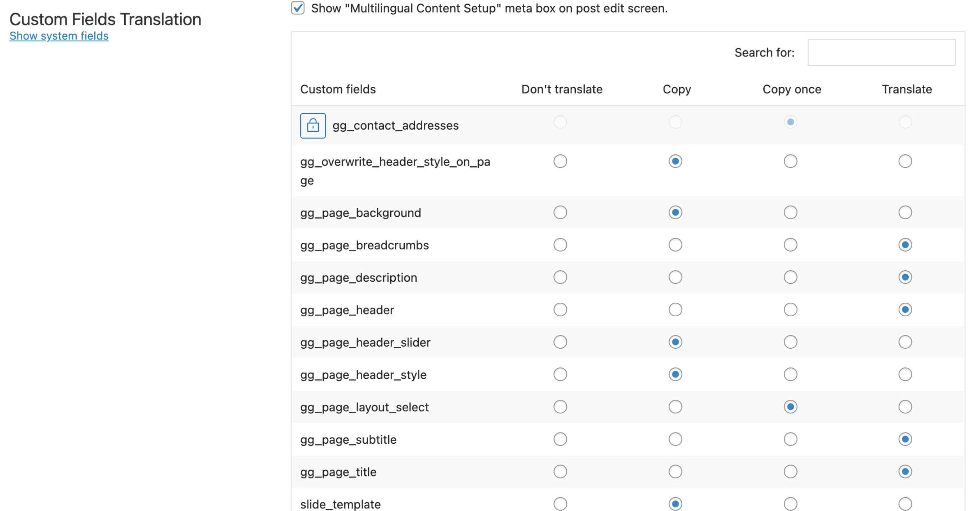This screenshot has height=511, width=980.
Task: Select Translate for gg_page_header row
Action: 905,309
